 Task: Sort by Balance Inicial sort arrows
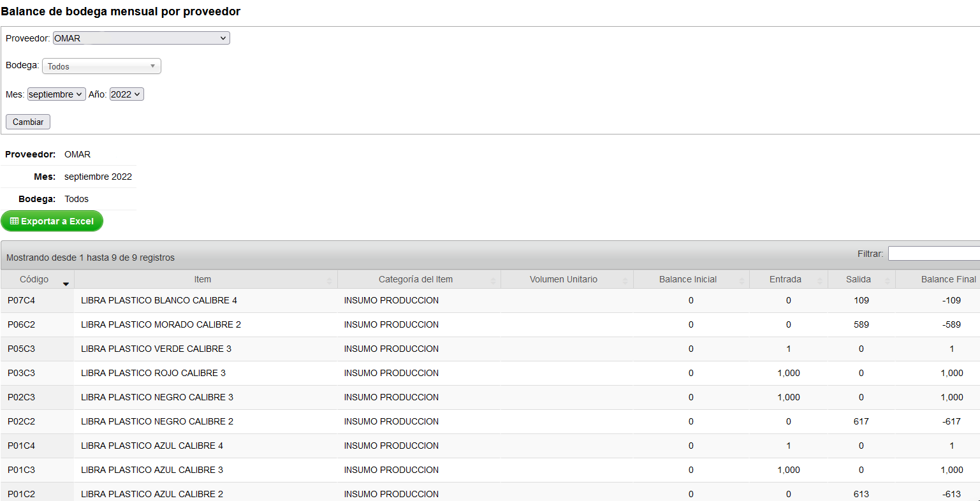742,280
